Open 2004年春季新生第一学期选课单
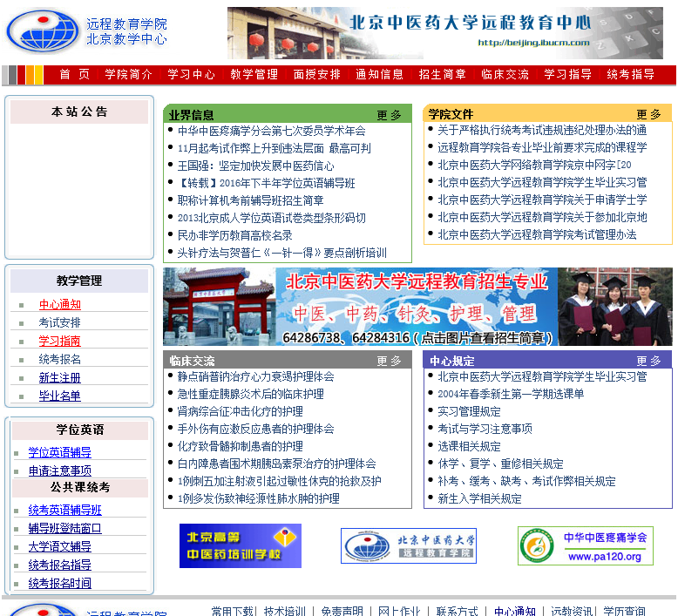Image resolution: width=678 pixels, height=616 pixels. click(511, 394)
